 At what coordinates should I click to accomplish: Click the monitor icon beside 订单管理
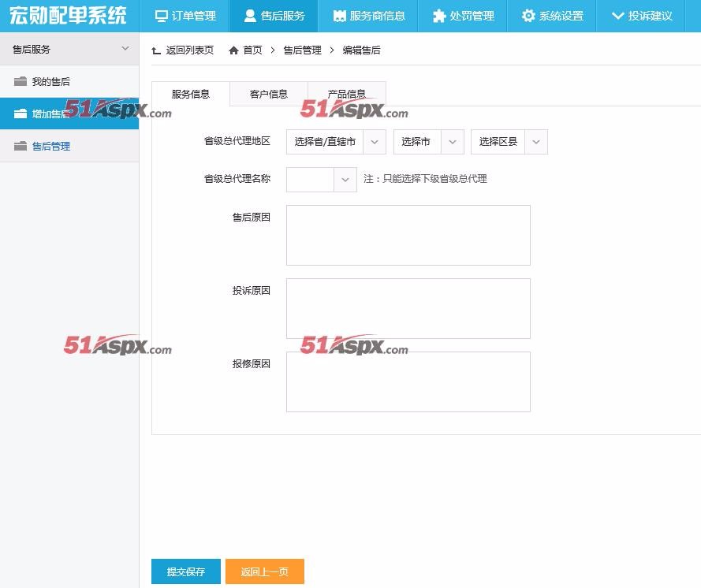click(x=160, y=16)
